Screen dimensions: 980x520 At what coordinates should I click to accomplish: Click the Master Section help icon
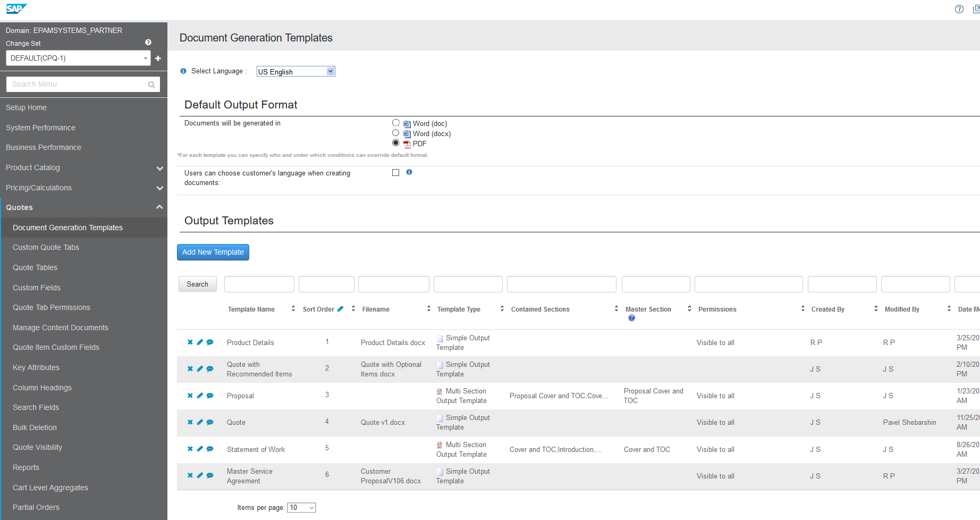(631, 318)
